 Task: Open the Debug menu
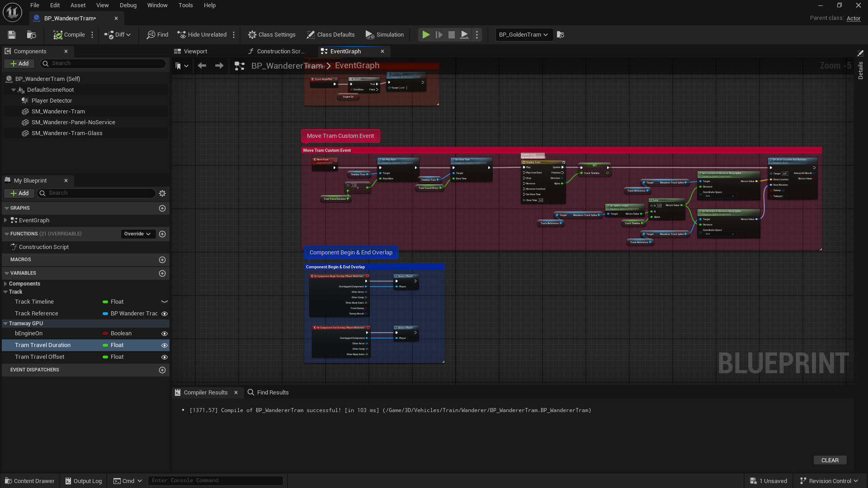[128, 5]
